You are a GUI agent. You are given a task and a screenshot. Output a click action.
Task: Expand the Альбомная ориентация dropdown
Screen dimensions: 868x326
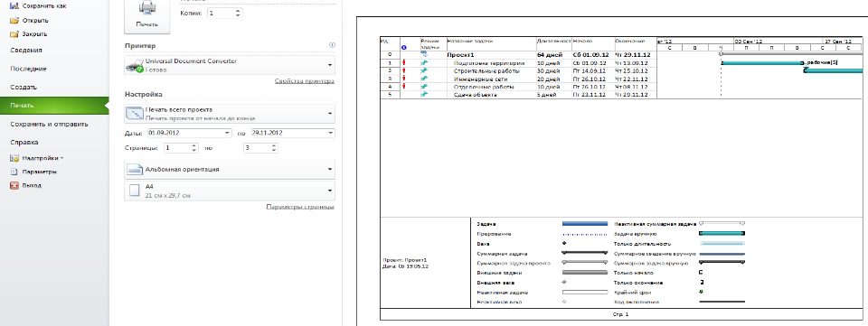pos(331,170)
